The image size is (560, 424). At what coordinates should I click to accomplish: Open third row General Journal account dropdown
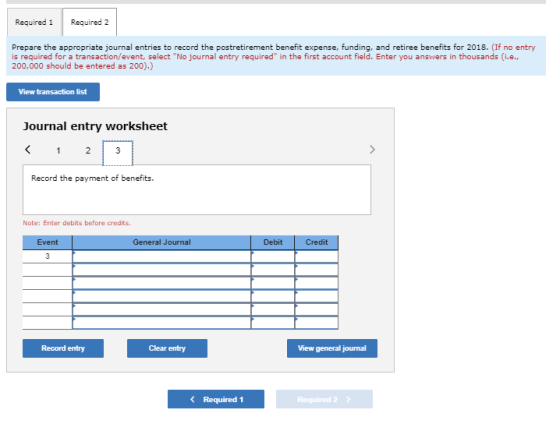[x=161, y=283]
